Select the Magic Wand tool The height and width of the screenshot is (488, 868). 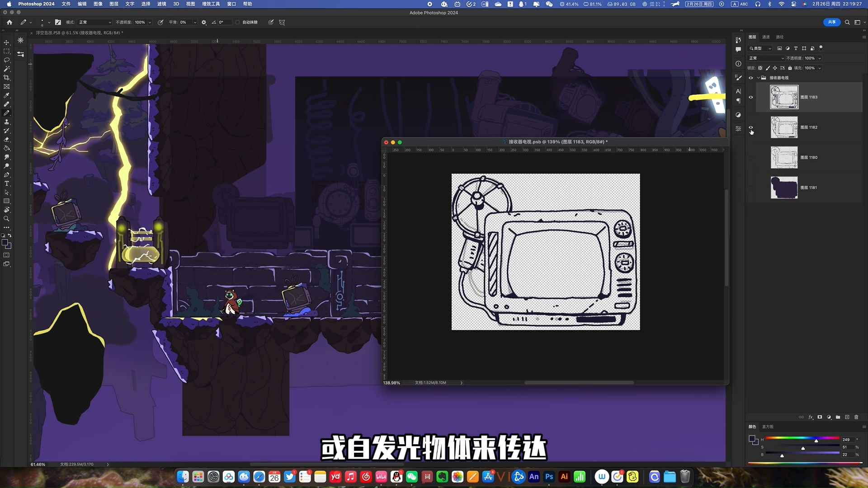pyautogui.click(x=6, y=69)
